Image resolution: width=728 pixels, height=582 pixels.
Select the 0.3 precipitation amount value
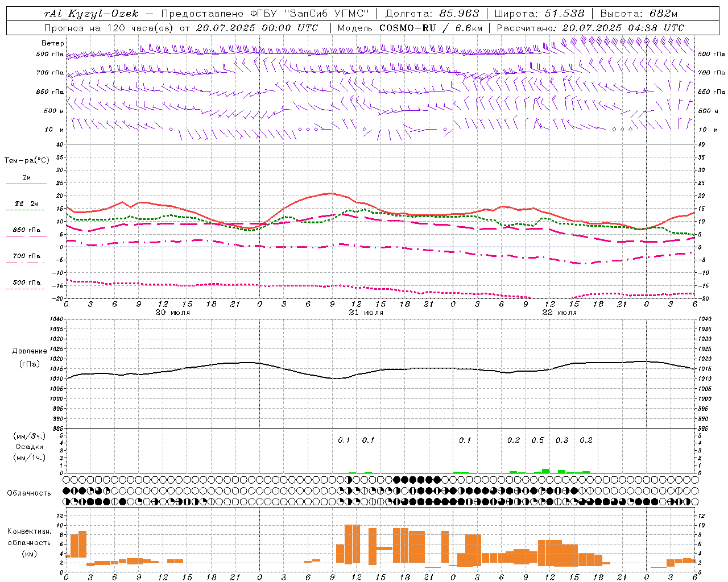pos(562,440)
